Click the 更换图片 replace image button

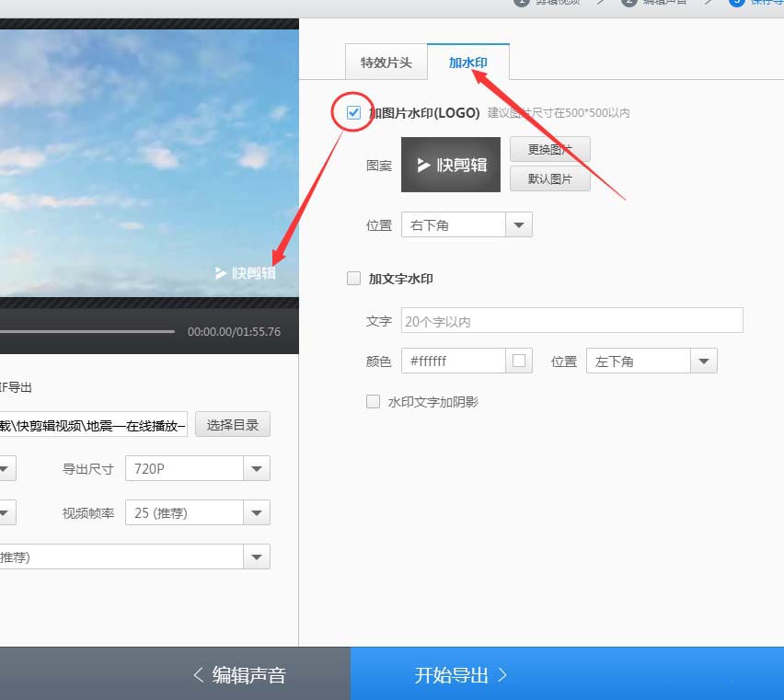pyautogui.click(x=549, y=149)
